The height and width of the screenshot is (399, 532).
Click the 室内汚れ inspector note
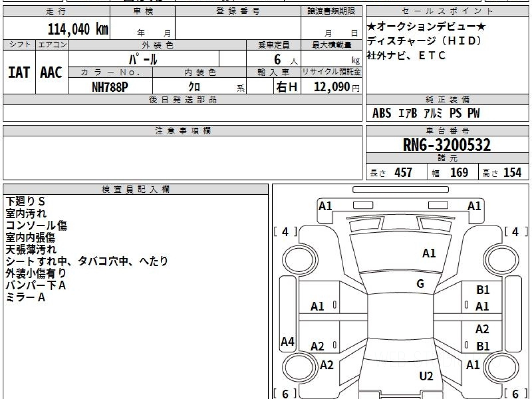click(26, 213)
